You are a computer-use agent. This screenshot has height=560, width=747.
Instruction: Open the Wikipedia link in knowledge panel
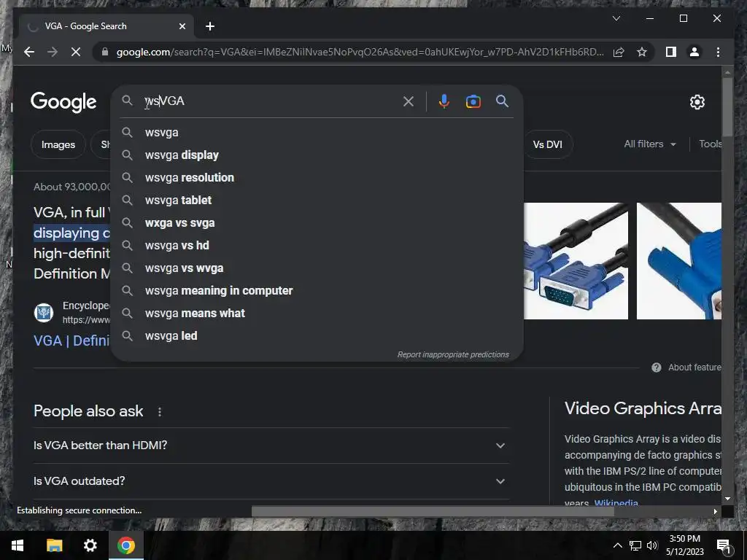616,502
